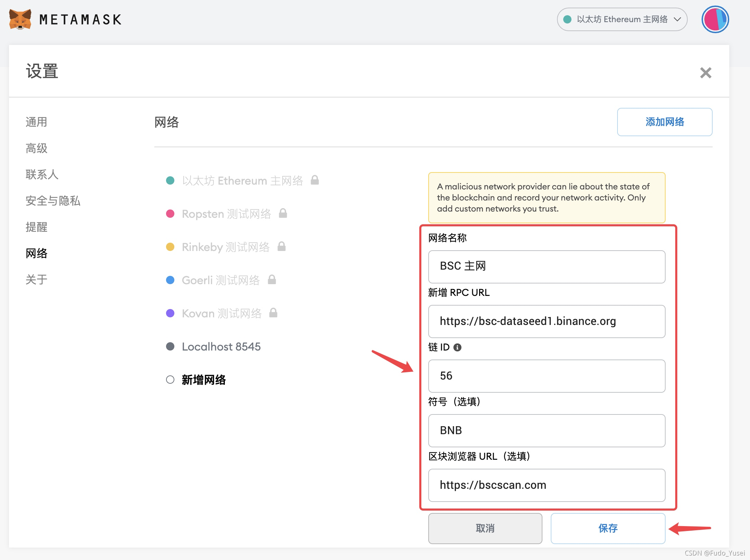Select 新增网络 entry in the list
This screenshot has height=560, width=750.
(x=204, y=380)
